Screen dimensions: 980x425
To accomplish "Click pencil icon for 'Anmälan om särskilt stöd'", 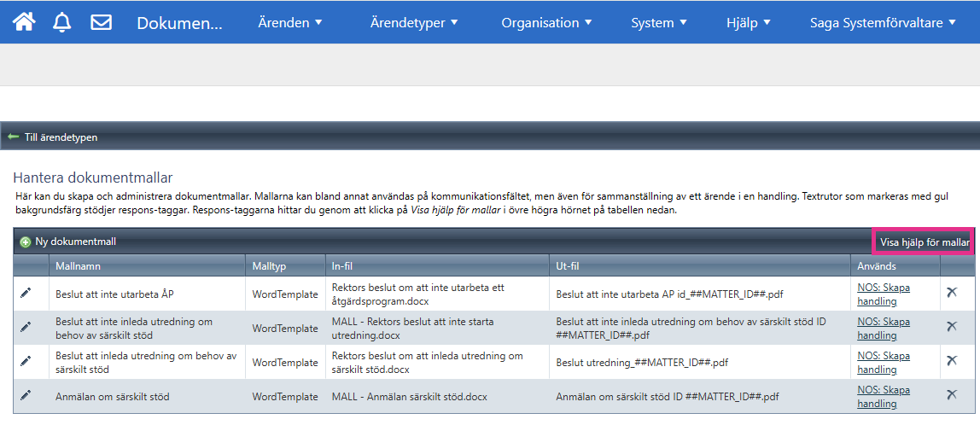I will coord(26,395).
